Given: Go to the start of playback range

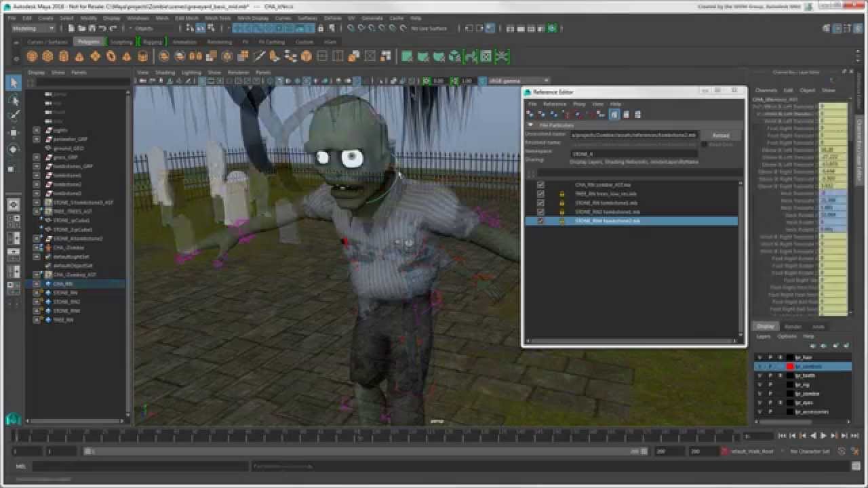Looking at the screenshot, I should [782, 436].
